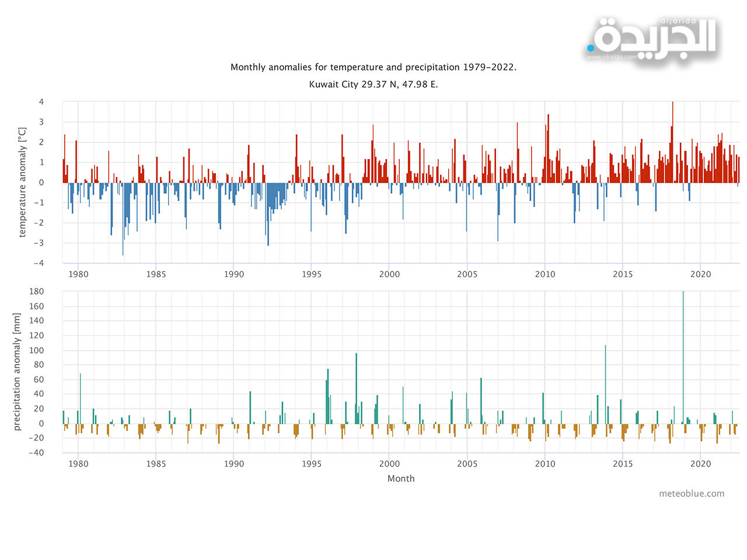The height and width of the screenshot is (560, 747).
Task: Click the tallest green precipitation bar near 2019
Action: click(683, 356)
